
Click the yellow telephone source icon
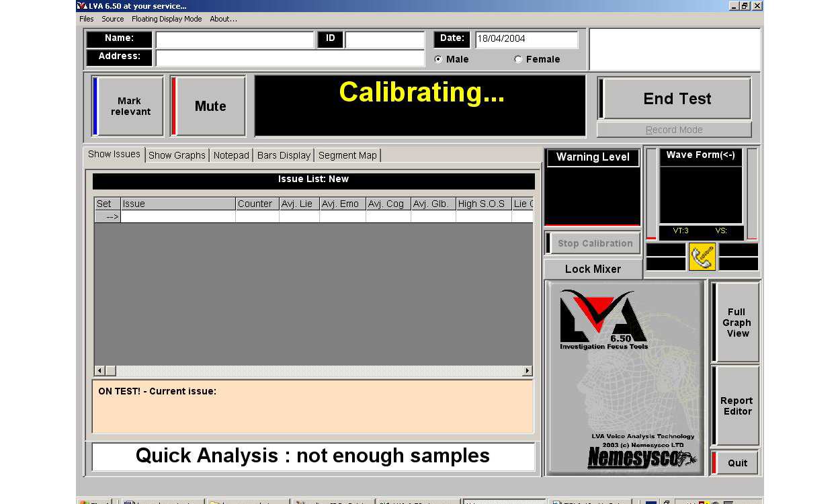tap(702, 256)
